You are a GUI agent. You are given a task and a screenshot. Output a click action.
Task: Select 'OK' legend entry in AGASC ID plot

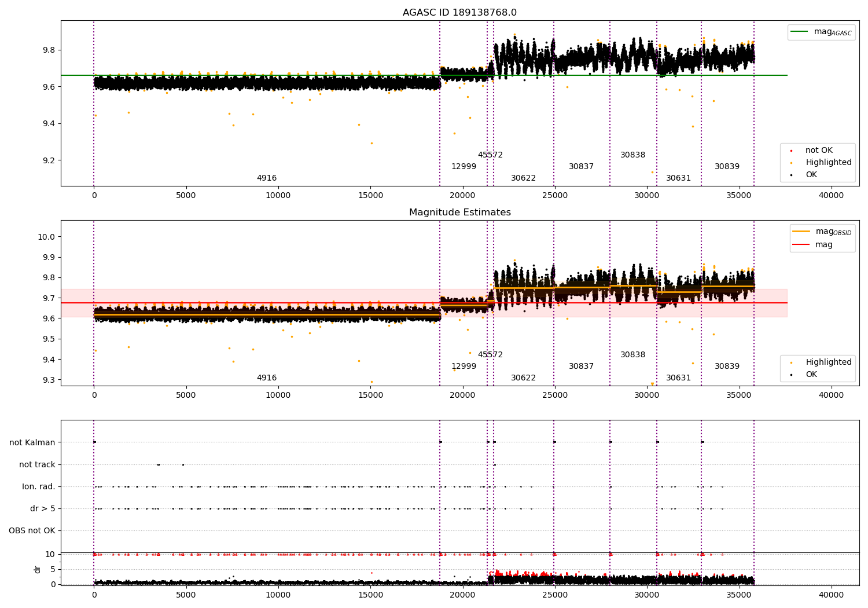click(x=811, y=175)
